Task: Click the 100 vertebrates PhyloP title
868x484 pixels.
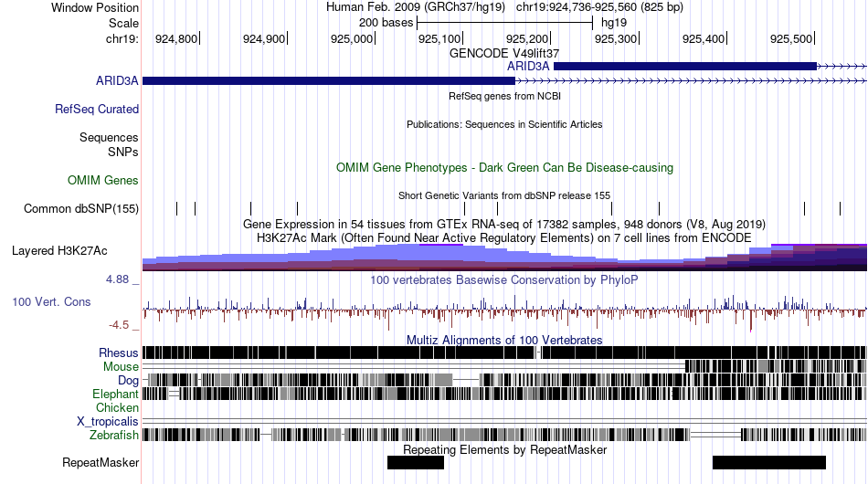Action: [504, 279]
